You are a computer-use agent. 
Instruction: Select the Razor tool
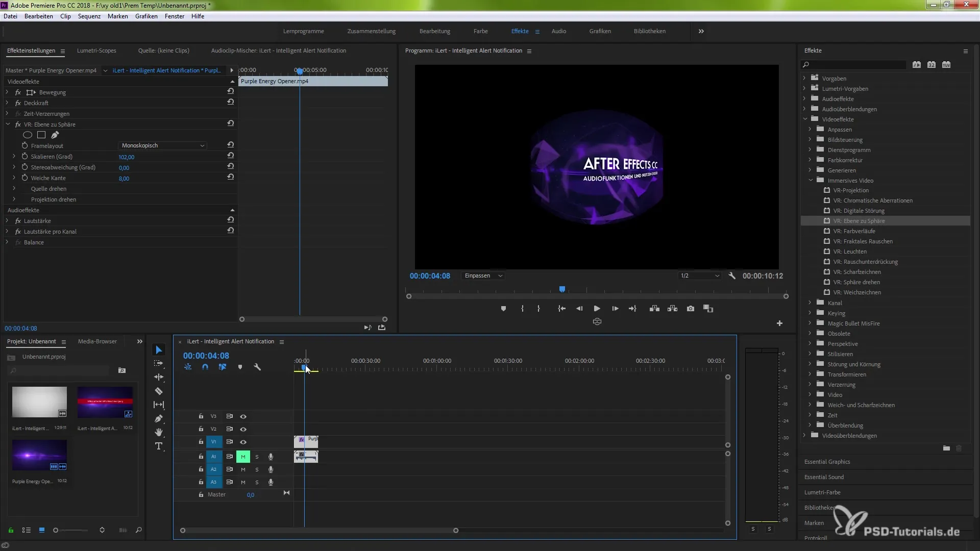tap(159, 391)
